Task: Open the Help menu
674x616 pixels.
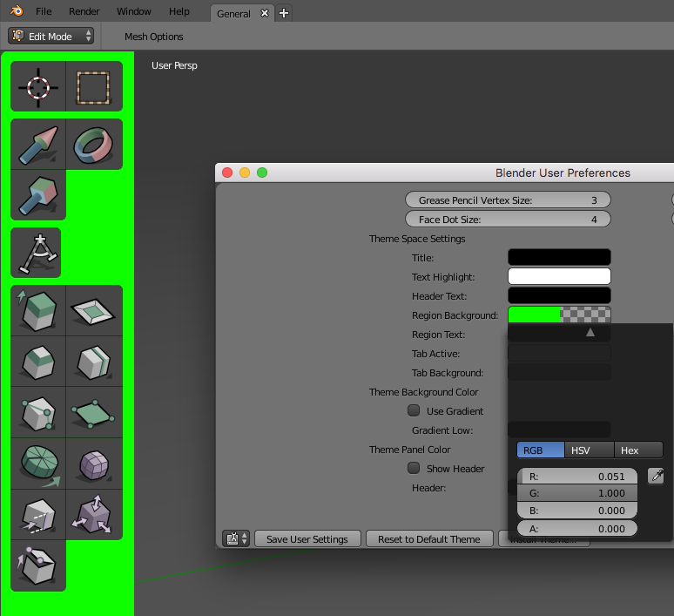Action: point(179,11)
